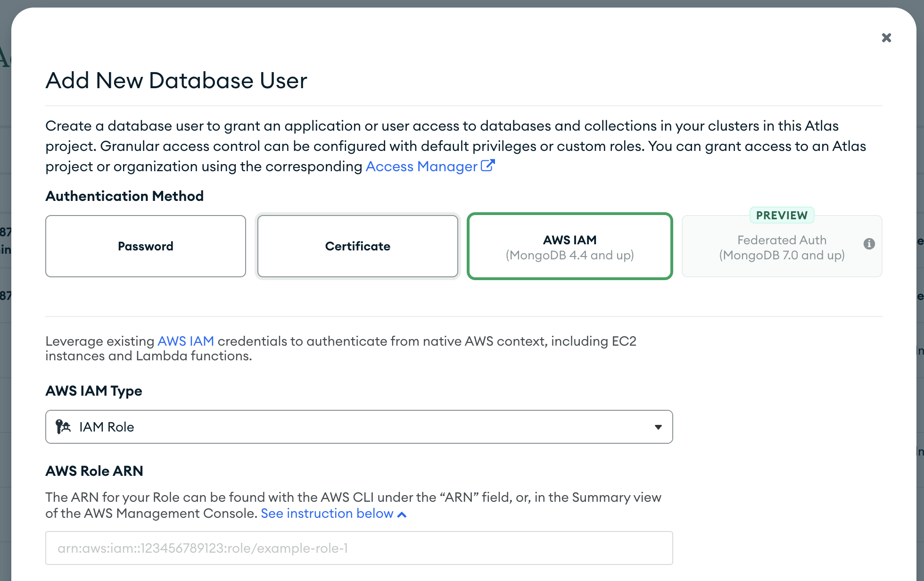Click the external link icon beside Access Manager
This screenshot has width=924, height=581.
(487, 166)
